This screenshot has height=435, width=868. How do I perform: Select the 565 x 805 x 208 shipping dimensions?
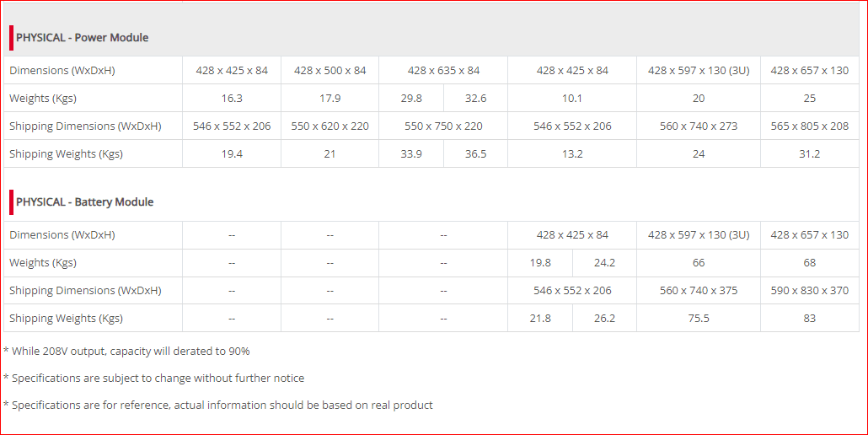point(810,126)
